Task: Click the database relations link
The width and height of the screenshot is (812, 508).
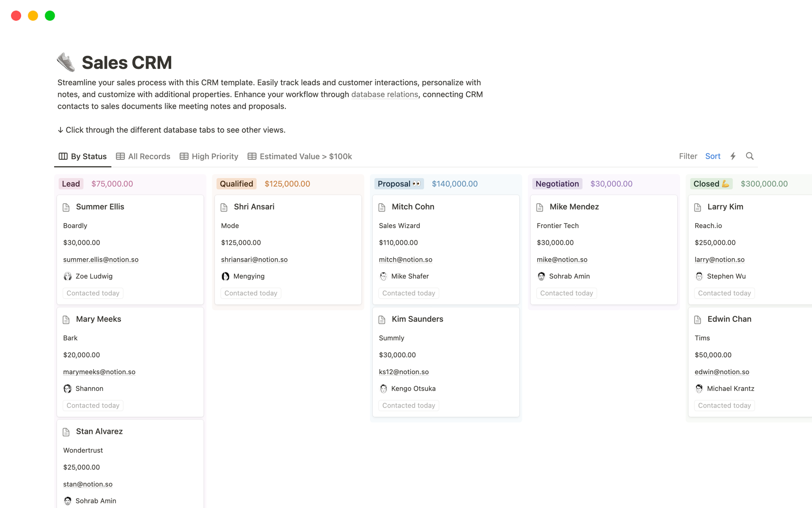Action: (384, 94)
